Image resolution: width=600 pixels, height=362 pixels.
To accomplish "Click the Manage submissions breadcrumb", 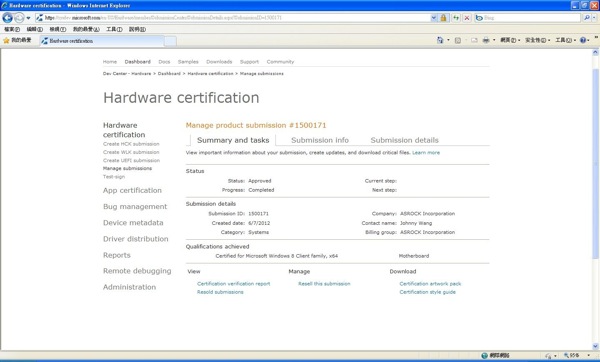I will [262, 73].
